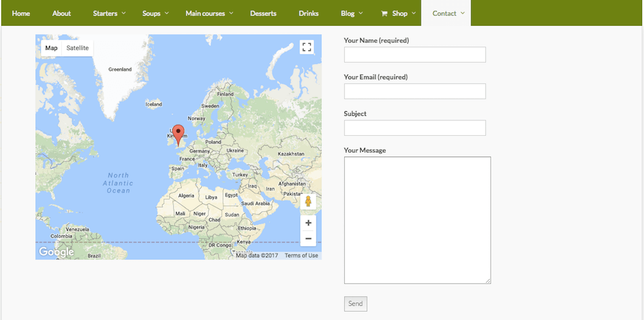644x320 pixels.
Task: Open the Blog menu item
Action: (x=348, y=13)
